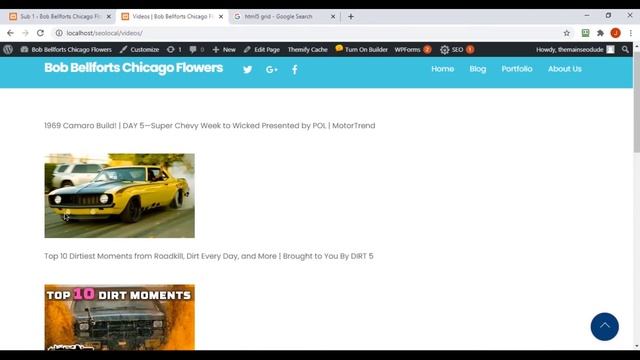Click the browser back arrow
Screen dimensions: 640x360
(10, 33)
